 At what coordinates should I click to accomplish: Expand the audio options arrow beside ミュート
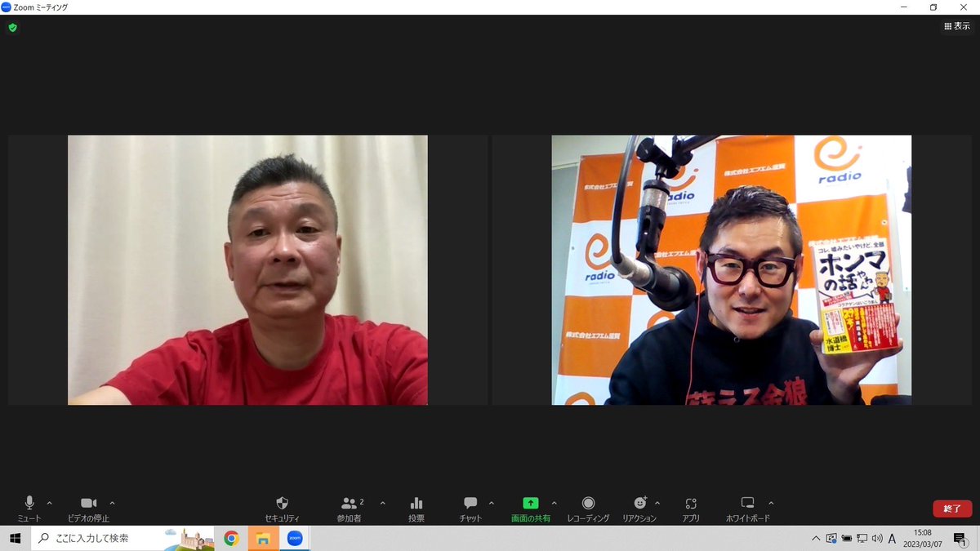pyautogui.click(x=50, y=503)
